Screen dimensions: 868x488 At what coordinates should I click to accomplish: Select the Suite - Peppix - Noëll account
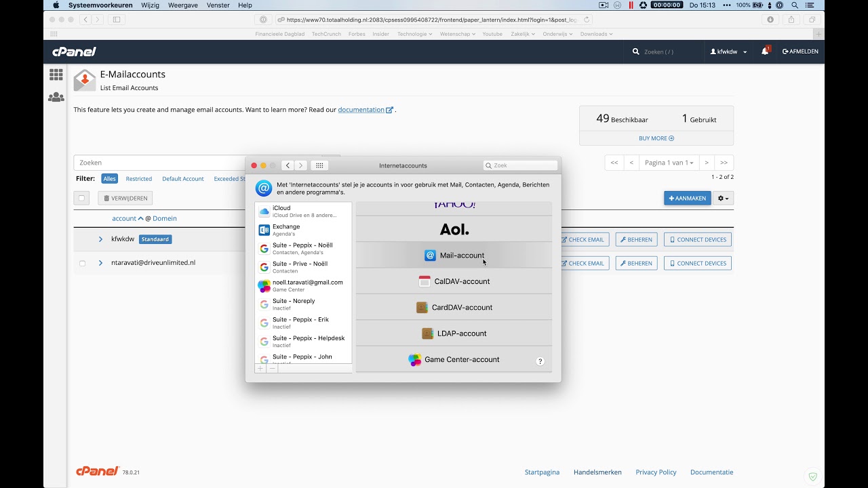(303, 248)
